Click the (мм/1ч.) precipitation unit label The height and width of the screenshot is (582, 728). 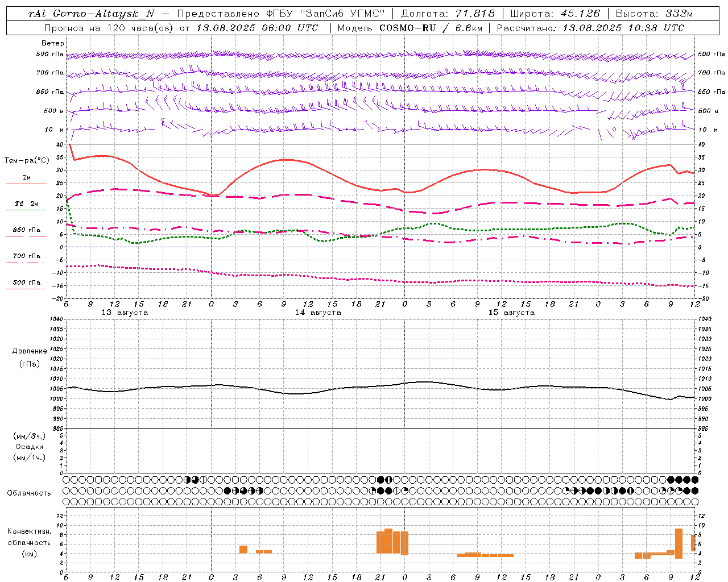[x=30, y=458]
